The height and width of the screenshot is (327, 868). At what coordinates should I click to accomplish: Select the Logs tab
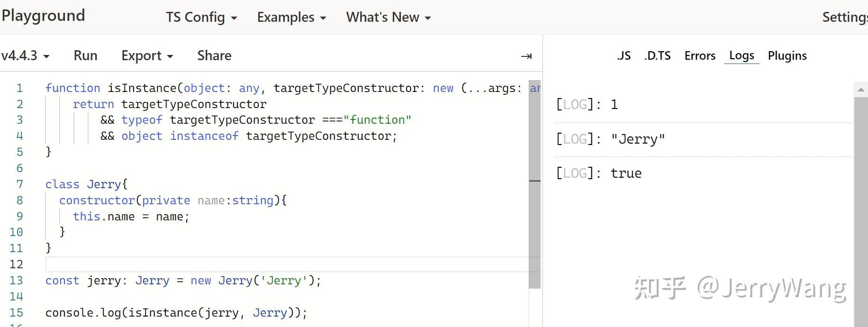741,56
